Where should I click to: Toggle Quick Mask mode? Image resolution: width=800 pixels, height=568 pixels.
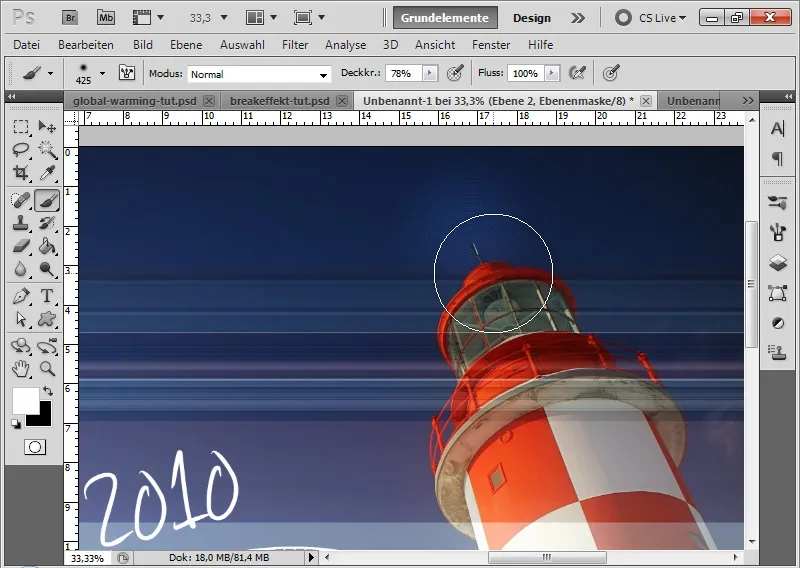click(x=35, y=447)
